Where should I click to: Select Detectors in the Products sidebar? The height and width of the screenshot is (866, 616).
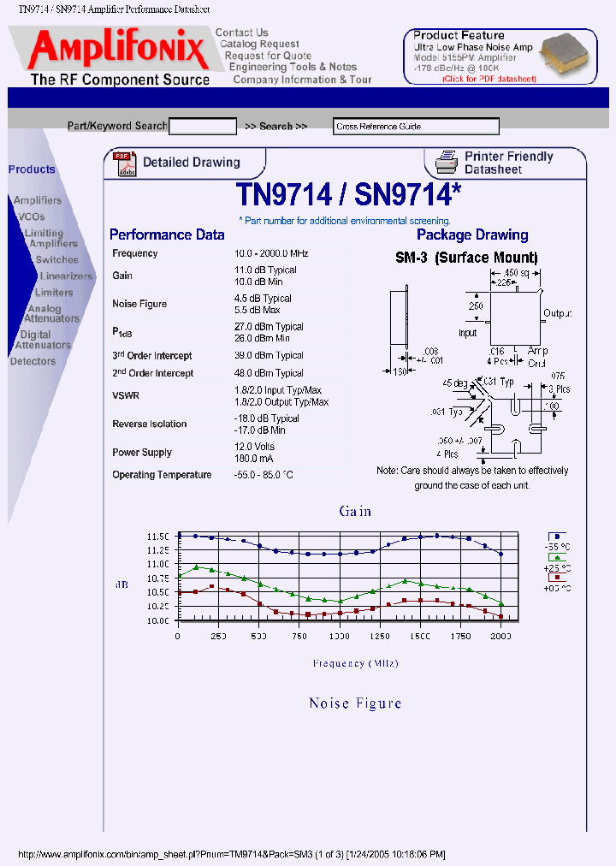click(33, 361)
